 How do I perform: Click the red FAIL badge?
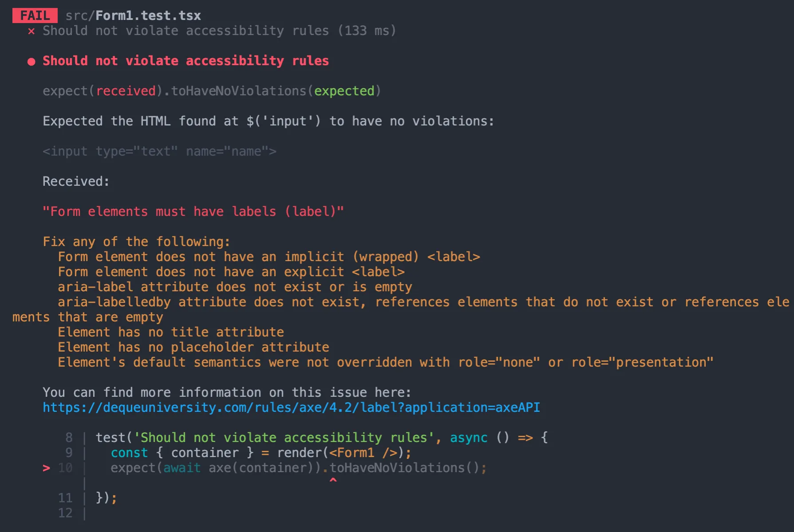35,16
